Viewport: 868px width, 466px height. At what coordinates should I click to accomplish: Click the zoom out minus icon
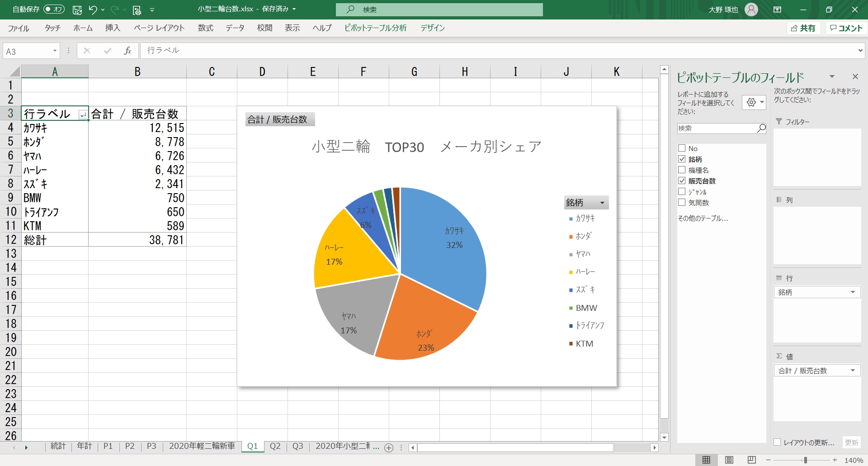[768, 460]
